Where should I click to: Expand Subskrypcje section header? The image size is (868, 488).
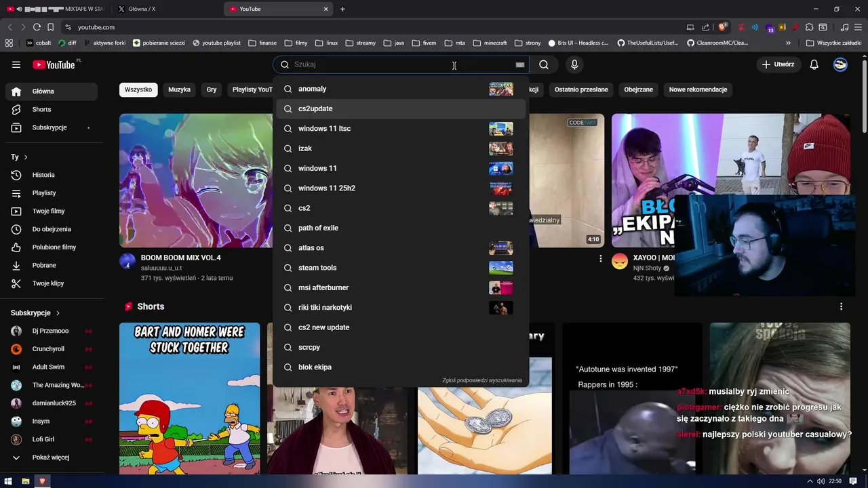pos(35,313)
